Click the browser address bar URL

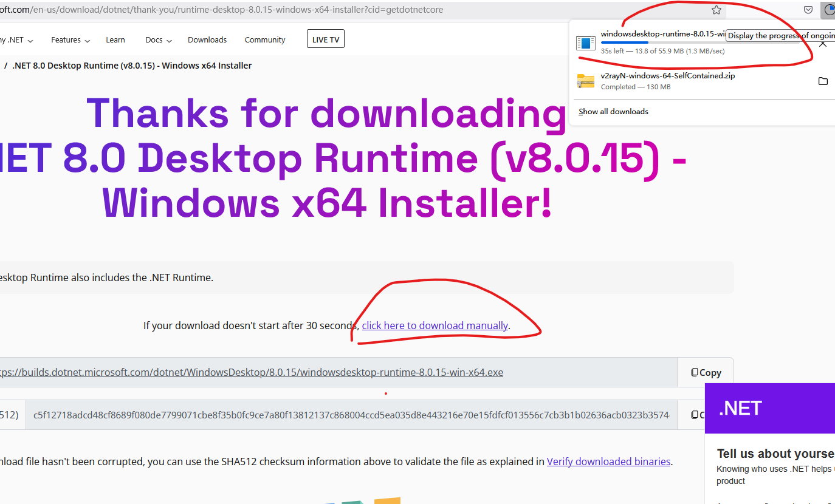222,10
